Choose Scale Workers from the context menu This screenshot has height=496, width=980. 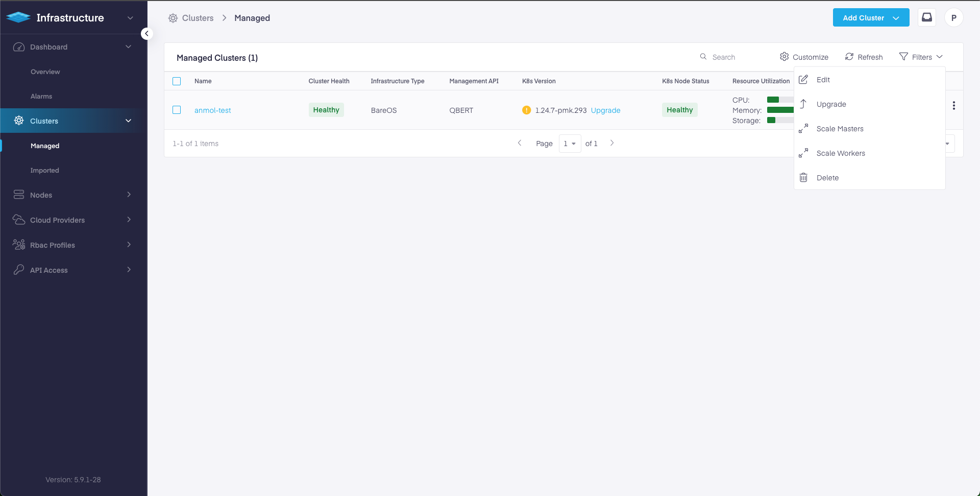pos(840,153)
